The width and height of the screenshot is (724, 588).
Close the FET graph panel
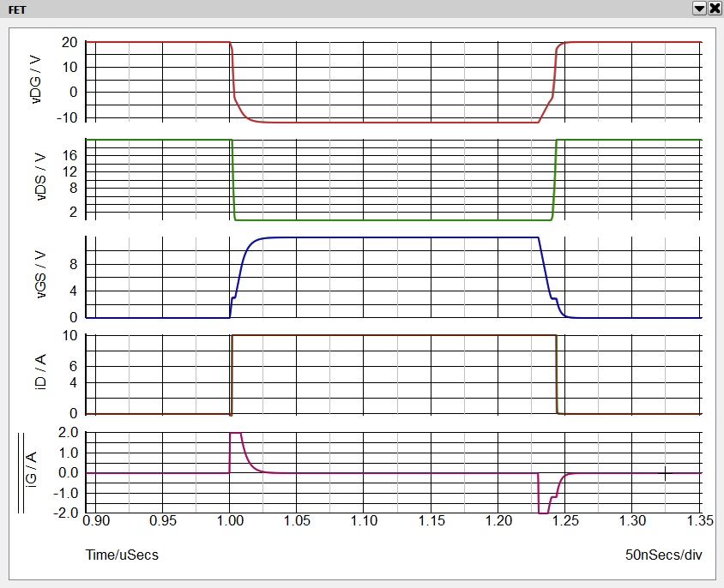(714, 8)
